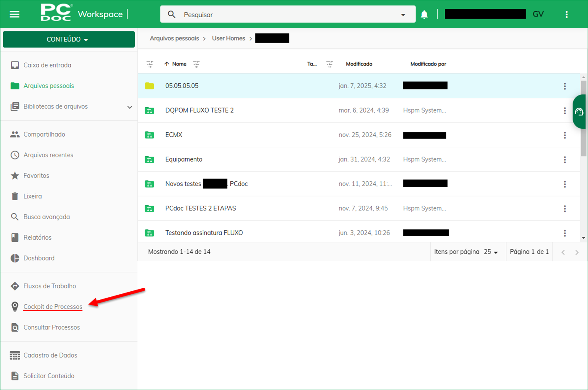
Task: Click the Relatórios book icon
Action: coord(15,238)
